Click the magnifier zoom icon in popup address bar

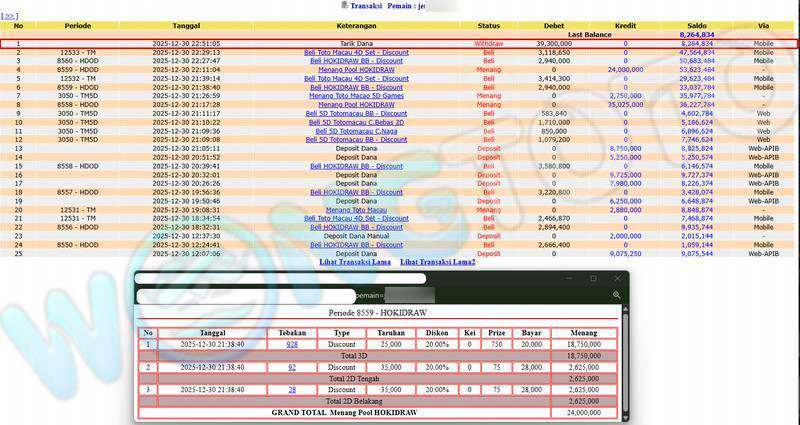coord(618,295)
